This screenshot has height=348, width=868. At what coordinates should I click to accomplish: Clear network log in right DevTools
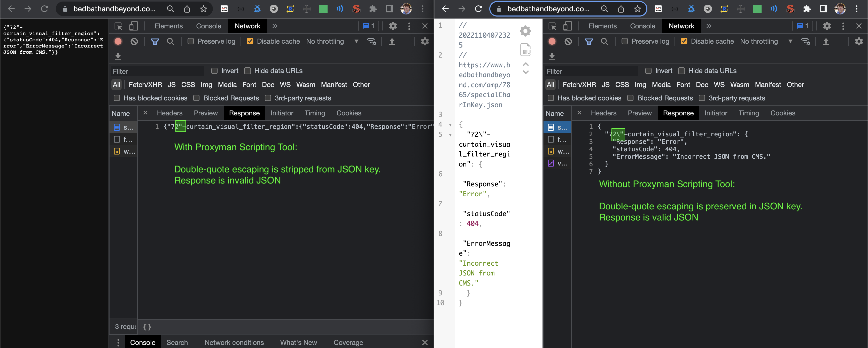click(x=568, y=42)
